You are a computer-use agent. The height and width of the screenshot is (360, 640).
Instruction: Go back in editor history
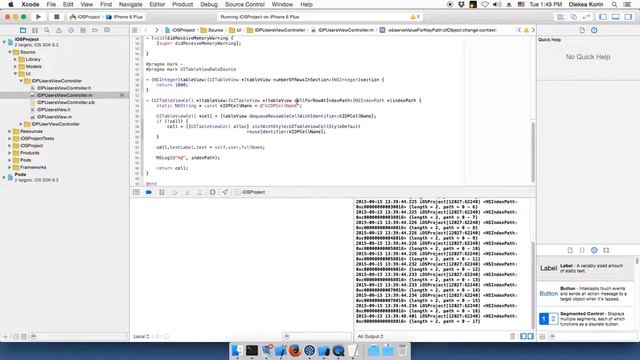pyautogui.click(x=146, y=30)
